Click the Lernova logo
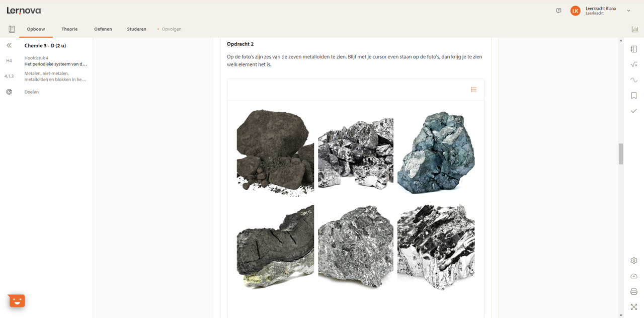The height and width of the screenshot is (318, 644). 24,11
